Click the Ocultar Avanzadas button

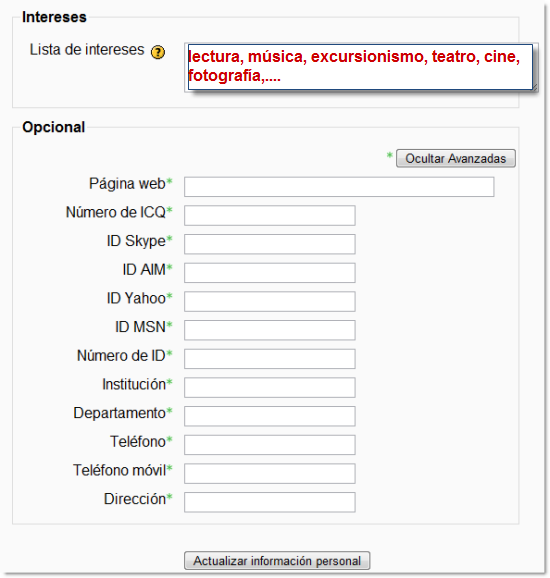click(x=456, y=159)
